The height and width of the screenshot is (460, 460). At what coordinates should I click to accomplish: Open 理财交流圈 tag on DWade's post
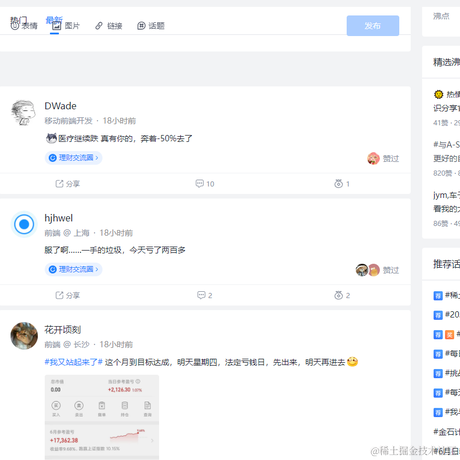coord(73,158)
